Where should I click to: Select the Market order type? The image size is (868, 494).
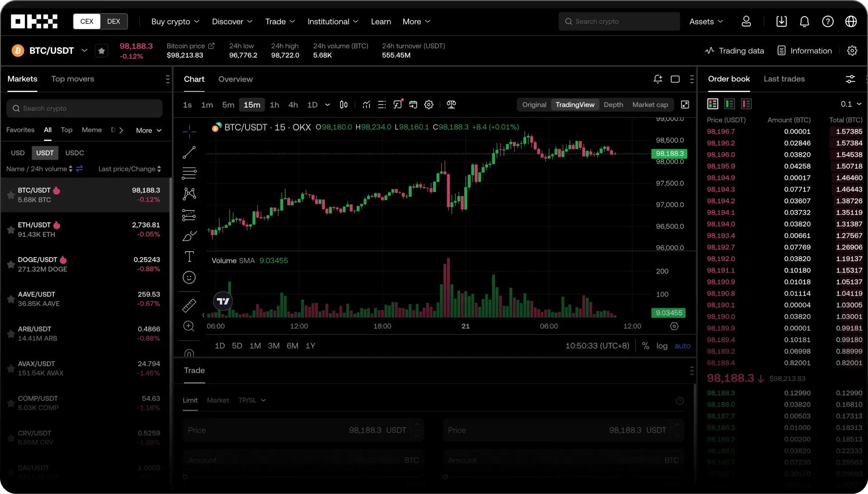(x=218, y=400)
